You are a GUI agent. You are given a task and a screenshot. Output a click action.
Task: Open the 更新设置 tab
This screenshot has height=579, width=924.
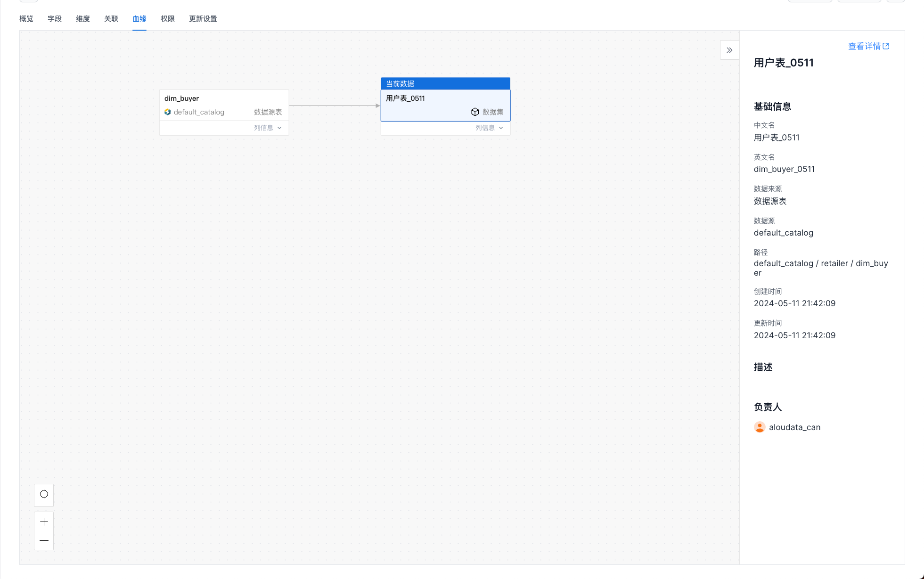click(203, 19)
